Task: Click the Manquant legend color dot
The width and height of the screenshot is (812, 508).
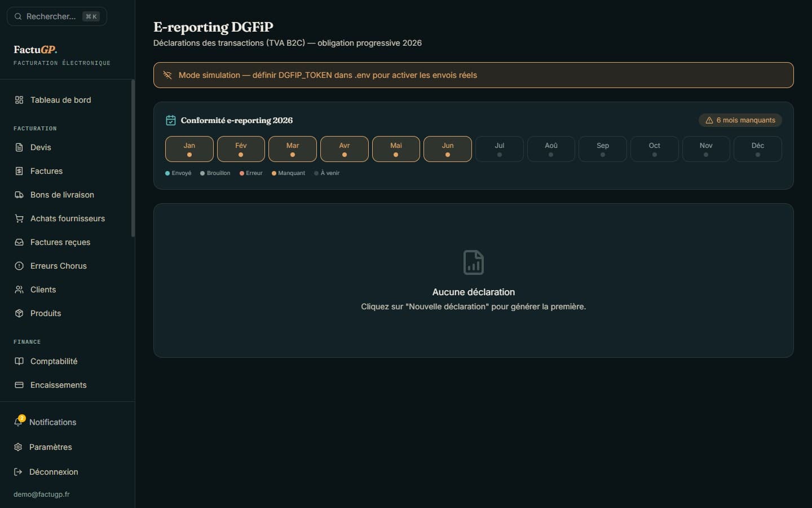Action: coord(274,173)
